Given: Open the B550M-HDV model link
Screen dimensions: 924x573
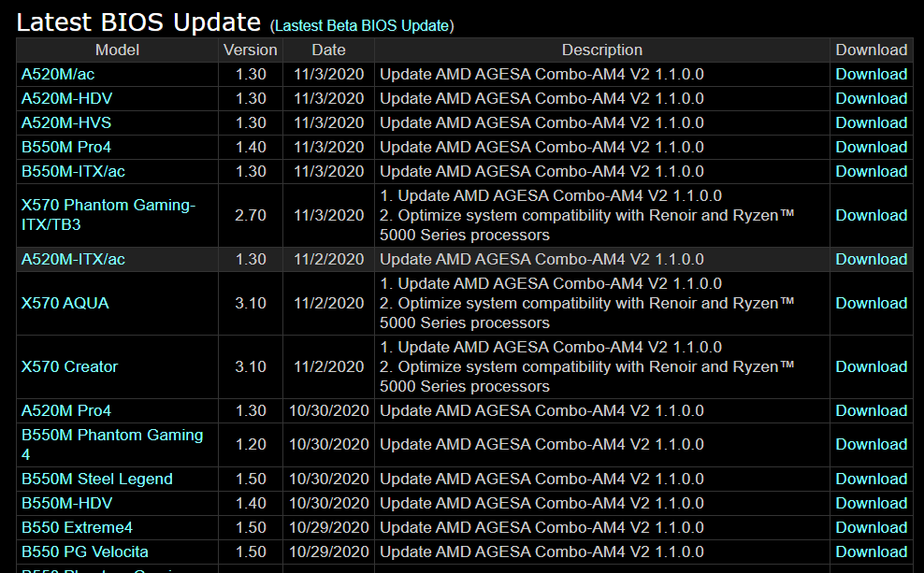Looking at the screenshot, I should (x=66, y=503).
